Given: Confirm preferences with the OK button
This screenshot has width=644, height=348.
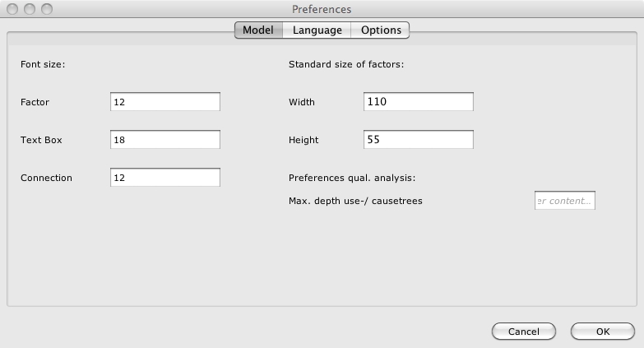Looking at the screenshot, I should 602,332.
